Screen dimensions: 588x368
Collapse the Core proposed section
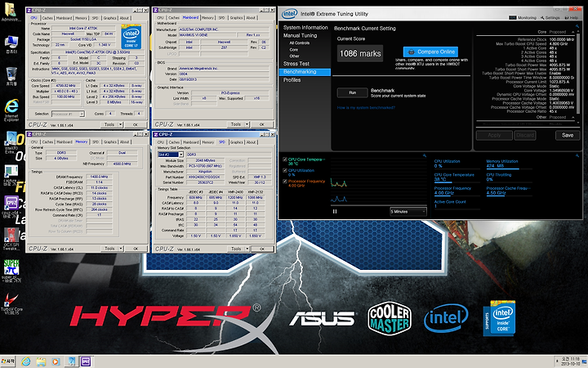pyautogui.click(x=572, y=32)
